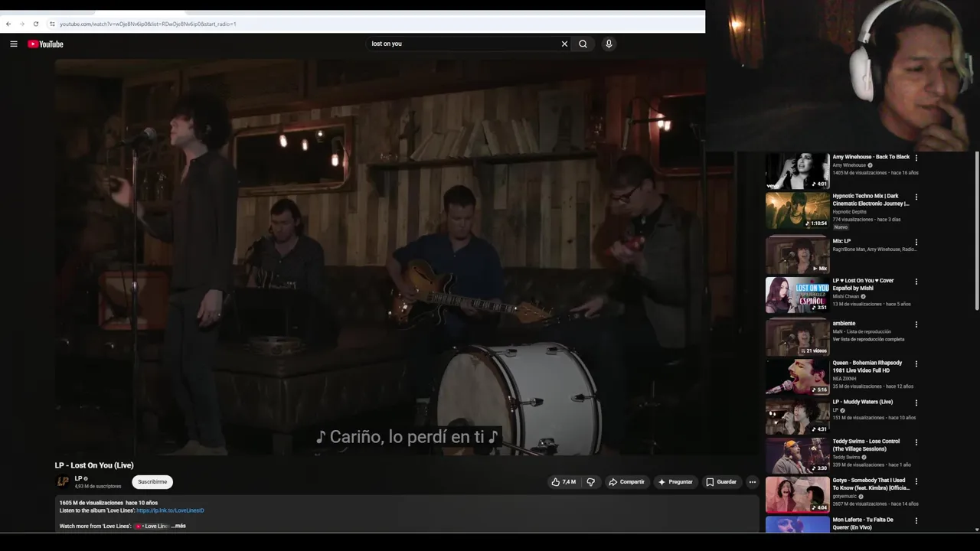The image size is (980, 551).
Task: Open LP channel avatar
Action: coord(63,481)
